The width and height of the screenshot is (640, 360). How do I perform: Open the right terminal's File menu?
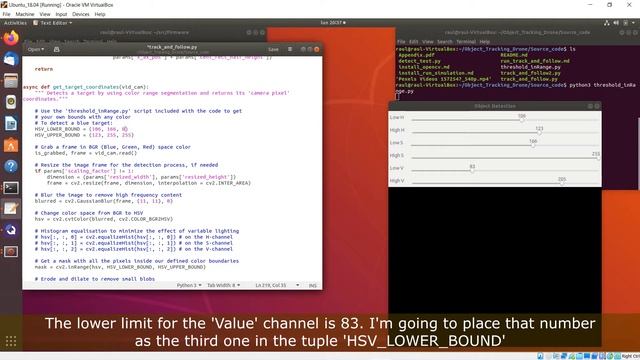(401, 42)
